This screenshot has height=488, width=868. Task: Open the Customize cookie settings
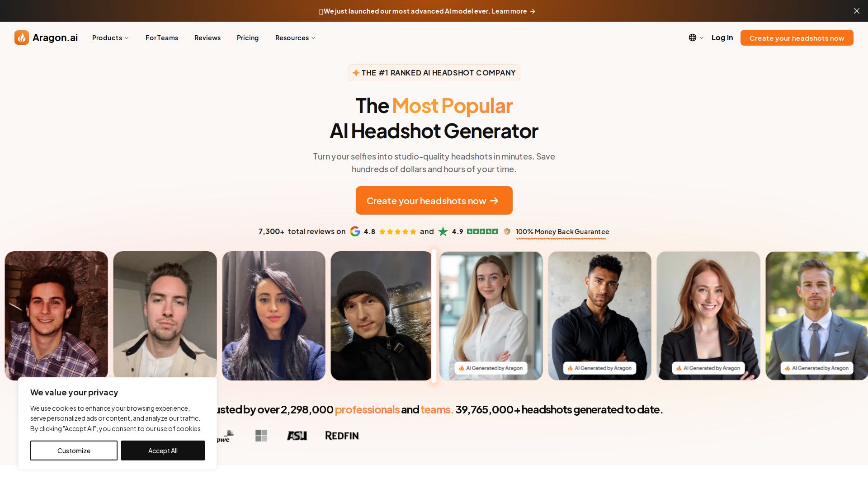pyautogui.click(x=74, y=450)
